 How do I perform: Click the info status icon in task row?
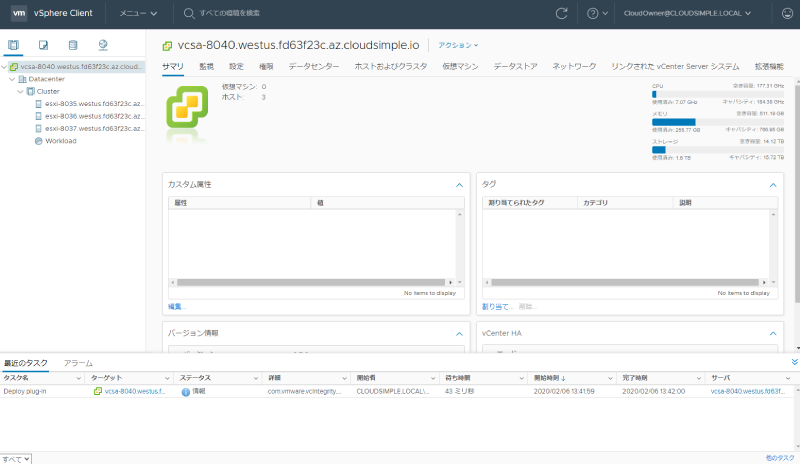pos(186,392)
